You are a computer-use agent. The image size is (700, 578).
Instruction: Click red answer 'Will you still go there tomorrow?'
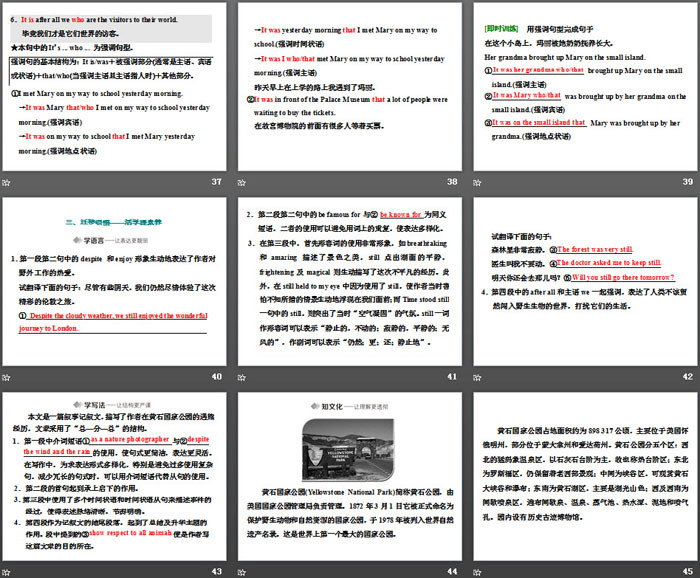pos(623,277)
